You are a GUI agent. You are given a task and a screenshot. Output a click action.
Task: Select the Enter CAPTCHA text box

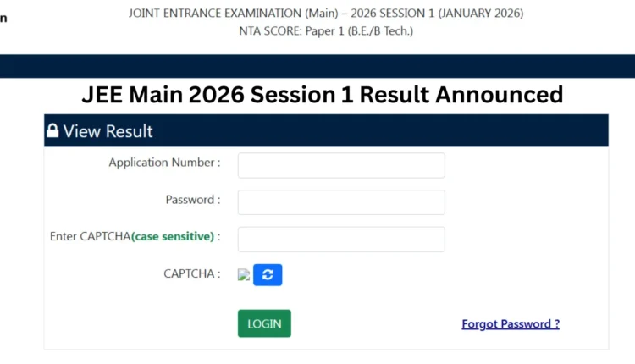(x=341, y=239)
